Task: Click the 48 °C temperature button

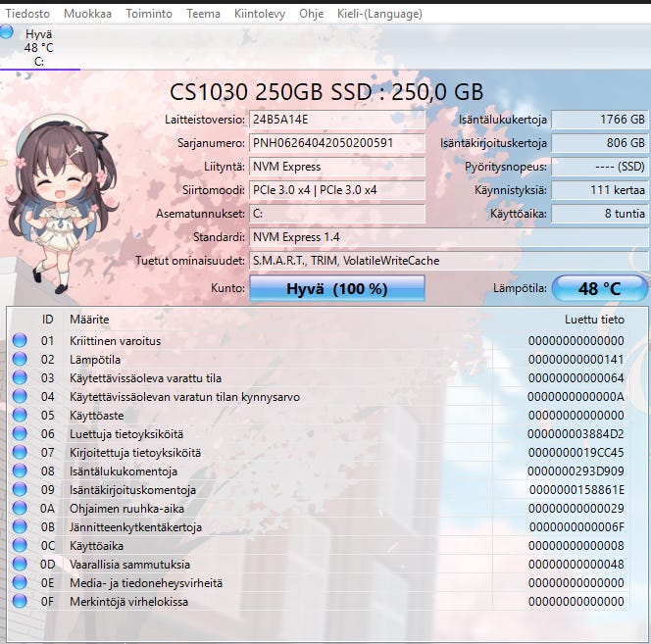Action: (x=599, y=288)
